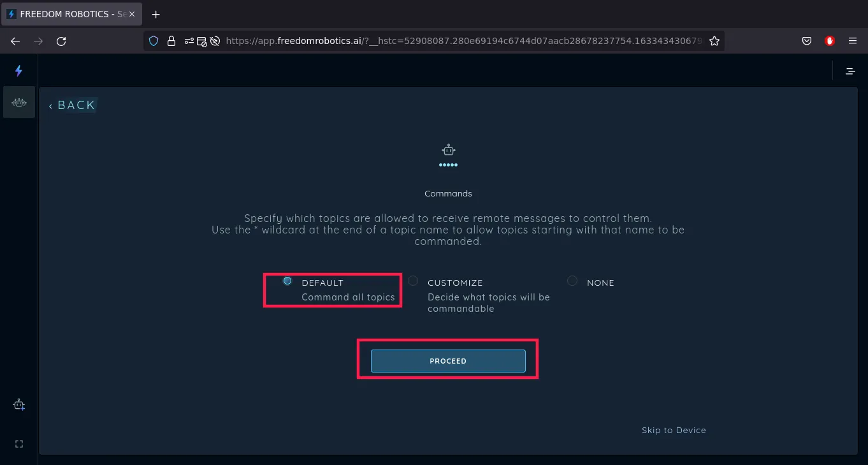This screenshot has height=465, width=868.
Task: Click the Freedom Robotics lightning bolt logo
Action: 18,71
